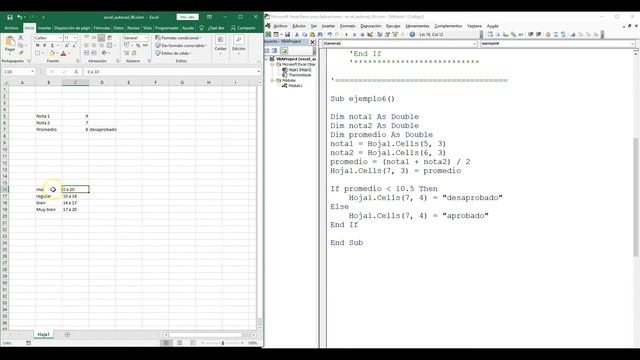
Task: Toggle italic formatting in Excel ribbon
Action: (x=44, y=45)
